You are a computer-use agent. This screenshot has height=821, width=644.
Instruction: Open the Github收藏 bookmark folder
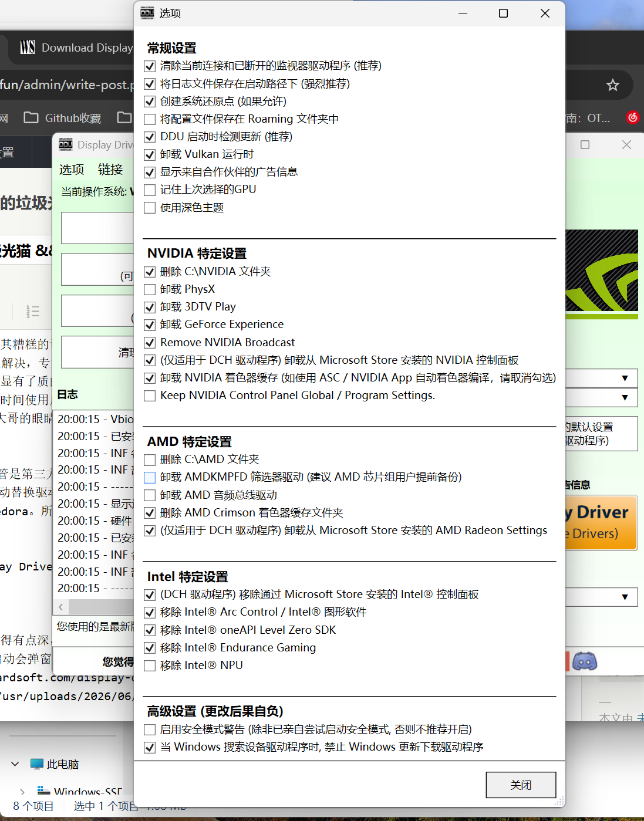click(62, 118)
